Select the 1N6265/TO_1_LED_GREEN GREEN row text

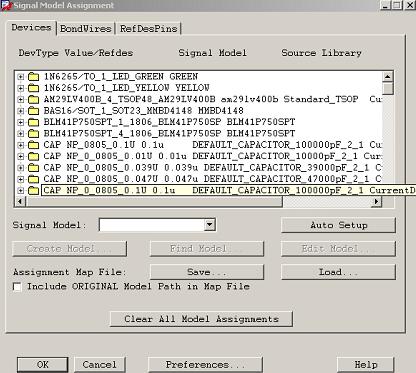coord(121,77)
